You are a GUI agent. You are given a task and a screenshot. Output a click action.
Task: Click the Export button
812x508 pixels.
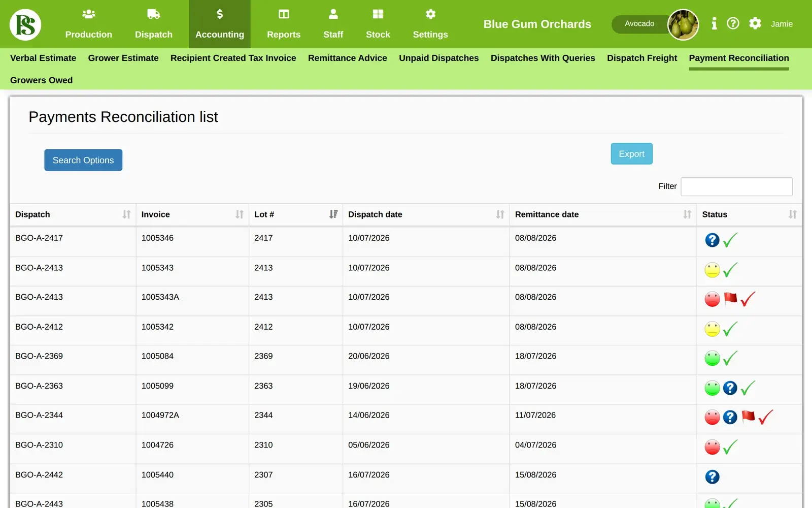click(x=631, y=154)
